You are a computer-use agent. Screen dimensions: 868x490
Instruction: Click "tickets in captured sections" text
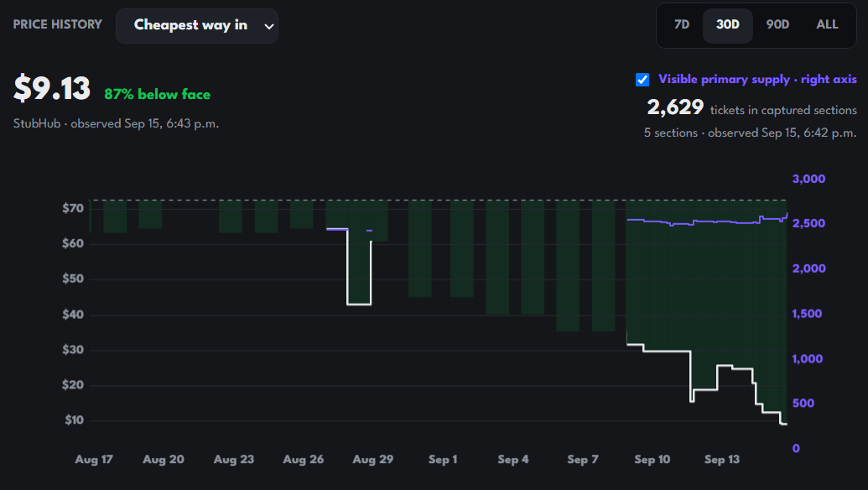(783, 110)
